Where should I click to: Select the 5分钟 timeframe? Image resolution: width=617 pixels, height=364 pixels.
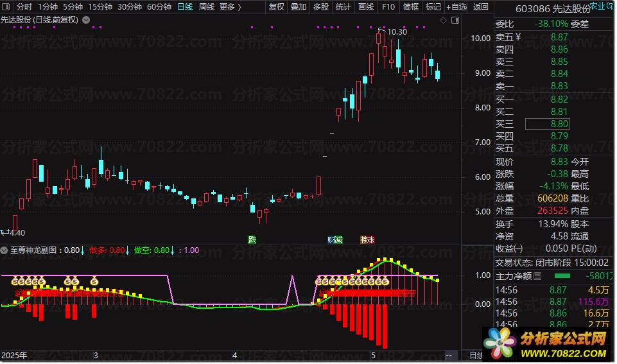(x=73, y=6)
